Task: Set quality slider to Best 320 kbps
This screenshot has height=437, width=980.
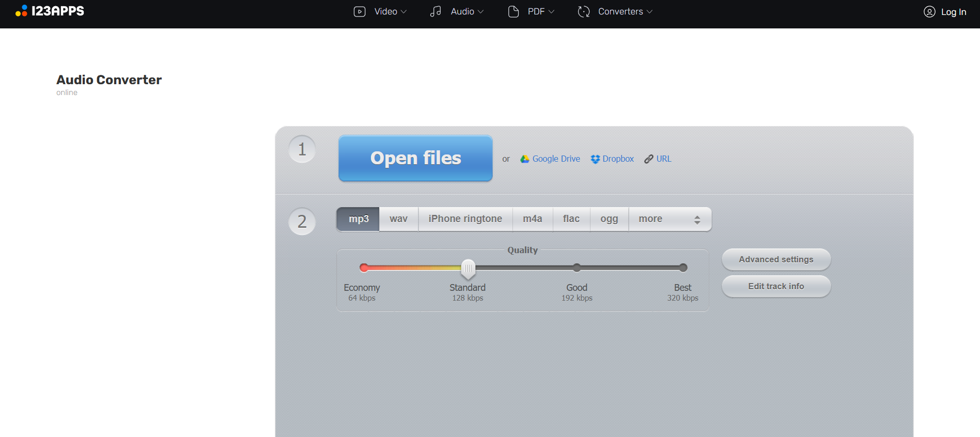Action: click(683, 268)
